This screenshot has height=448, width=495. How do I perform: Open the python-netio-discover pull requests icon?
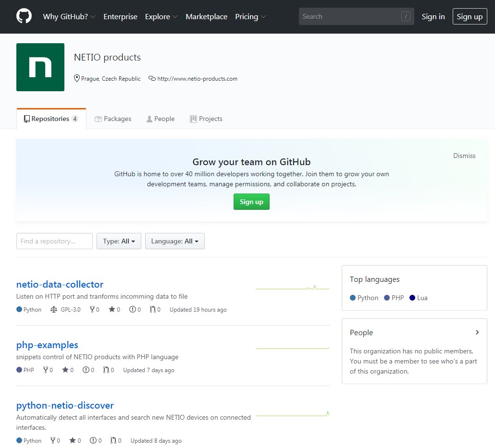click(113, 440)
